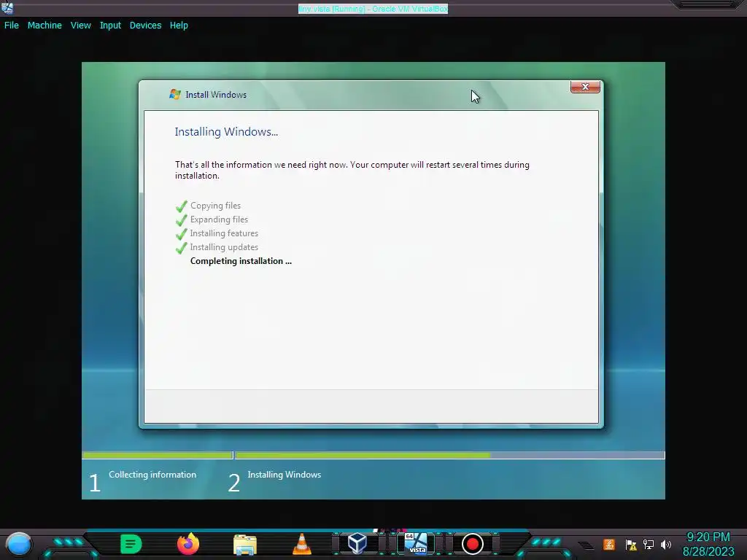Click the Windows flag icon in dialog title
Screen dimensions: 747x560
pyautogui.click(x=175, y=94)
